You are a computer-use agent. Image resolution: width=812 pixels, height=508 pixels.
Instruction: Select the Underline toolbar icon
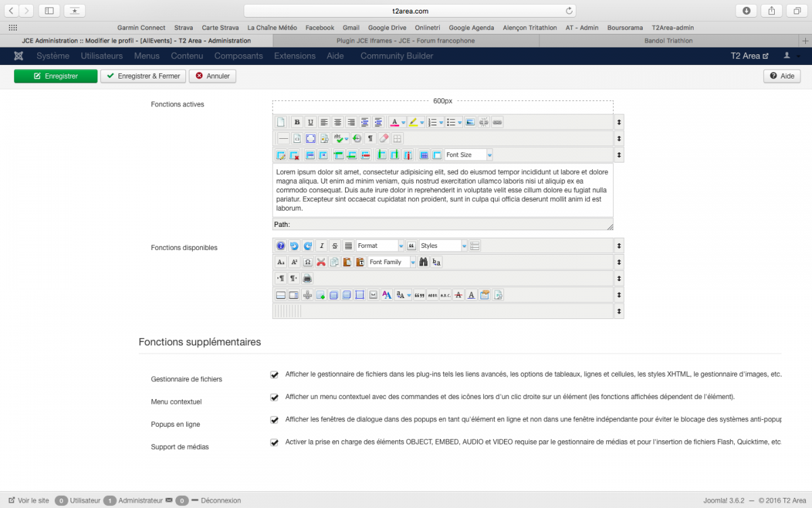click(x=311, y=122)
